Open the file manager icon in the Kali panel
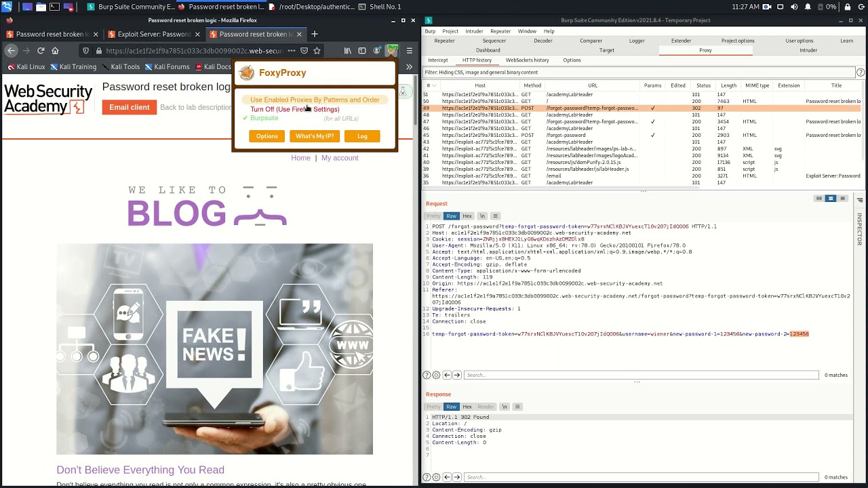 41,7
